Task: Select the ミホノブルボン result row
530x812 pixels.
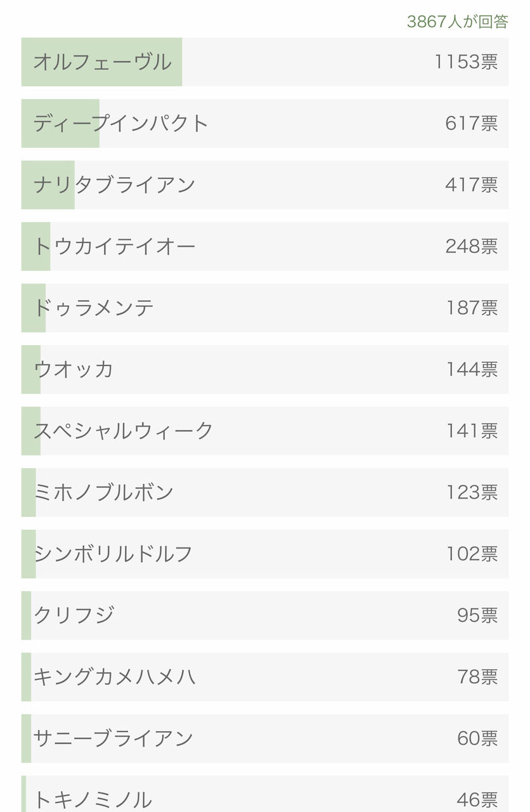Action: (x=265, y=492)
